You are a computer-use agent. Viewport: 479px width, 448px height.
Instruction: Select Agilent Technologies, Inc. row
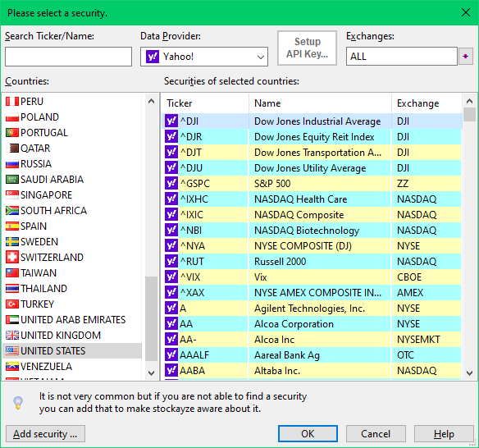point(312,309)
